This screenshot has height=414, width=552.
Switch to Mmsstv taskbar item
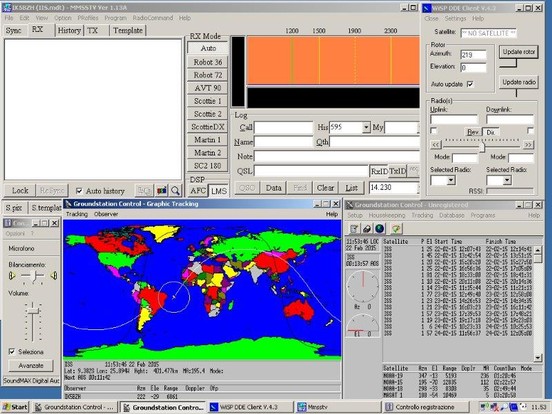pos(338,407)
